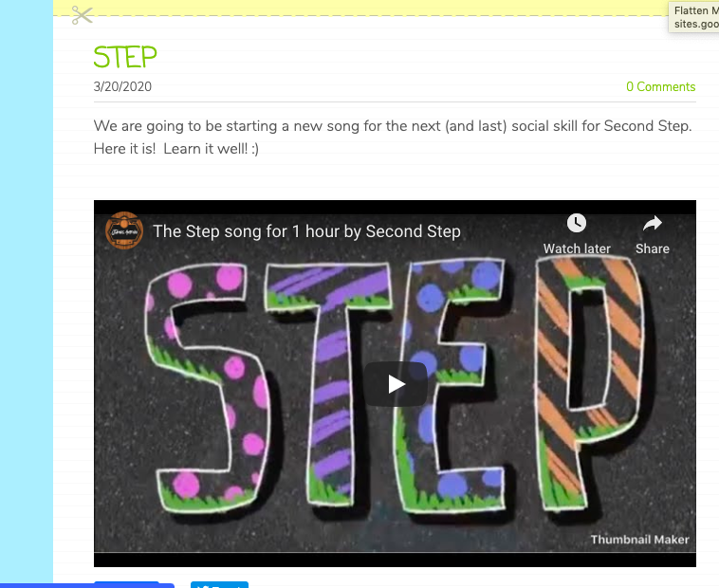Click the 'We are going to be starting' paragraph

(x=393, y=137)
